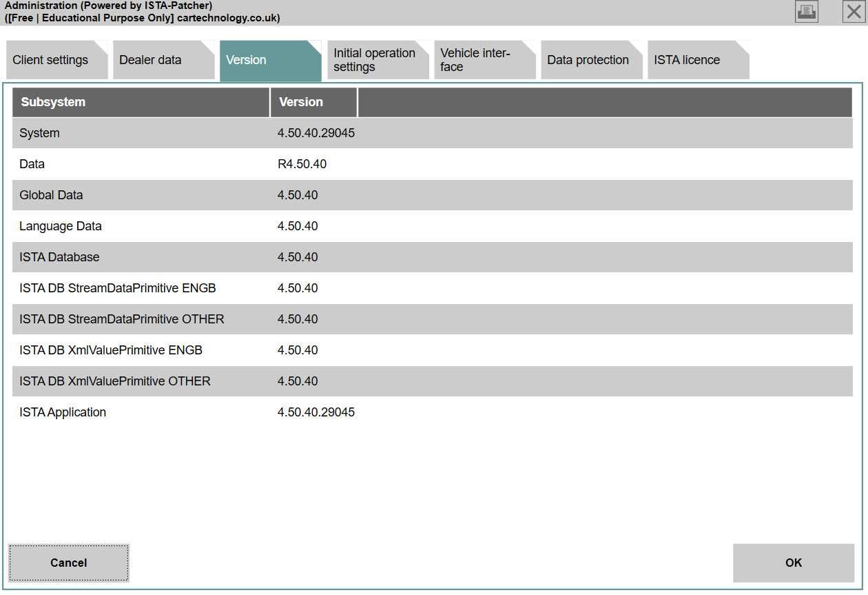This screenshot has height=595, width=868.
Task: Select ISTA DB XmlValuePrimitive ENGB row
Action: click(433, 350)
